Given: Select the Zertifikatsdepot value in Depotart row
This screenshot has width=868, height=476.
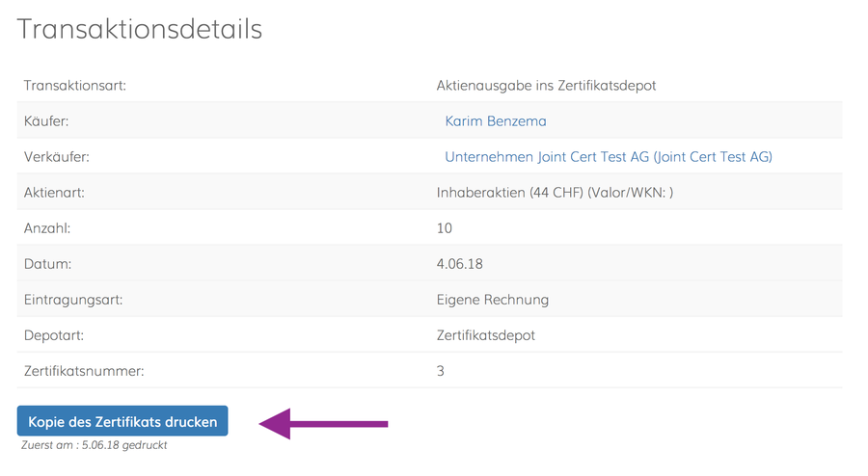Looking at the screenshot, I should coord(485,335).
